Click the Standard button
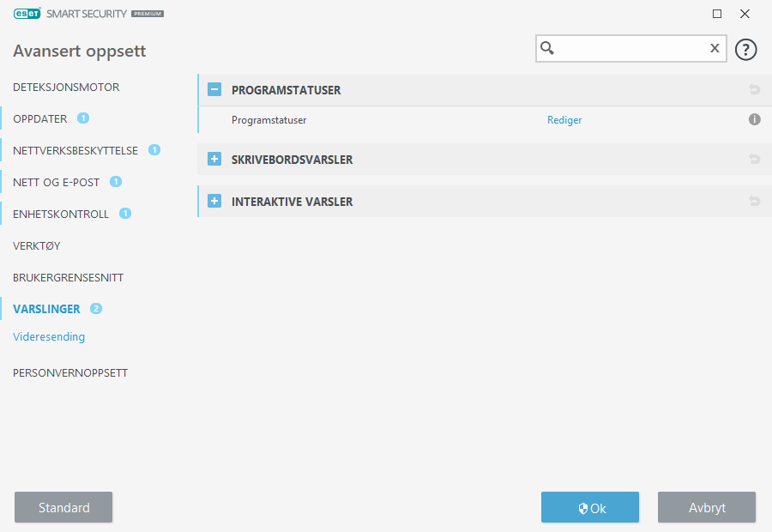The image size is (772, 532). [63, 507]
